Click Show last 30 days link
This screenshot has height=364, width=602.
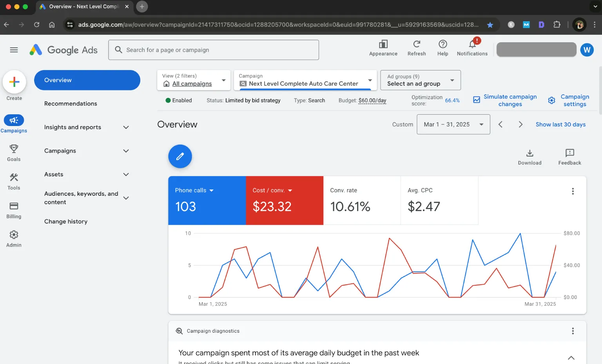point(560,124)
